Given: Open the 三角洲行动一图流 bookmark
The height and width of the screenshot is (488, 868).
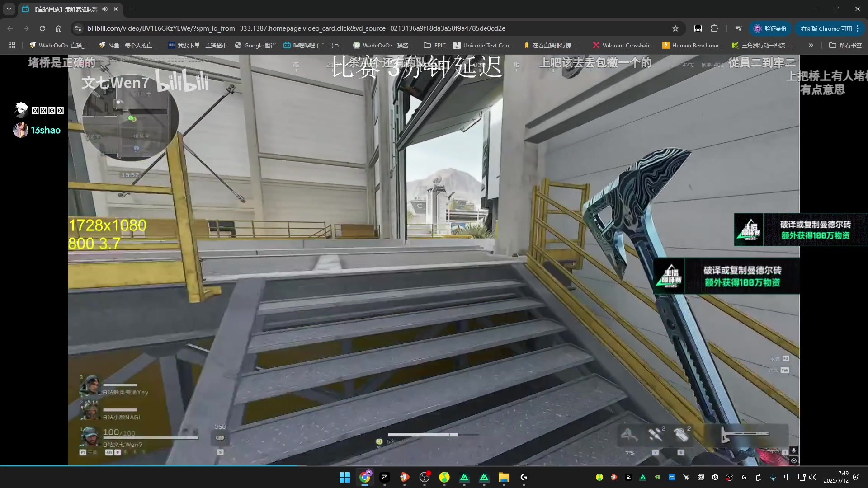Looking at the screenshot, I should 763,45.
